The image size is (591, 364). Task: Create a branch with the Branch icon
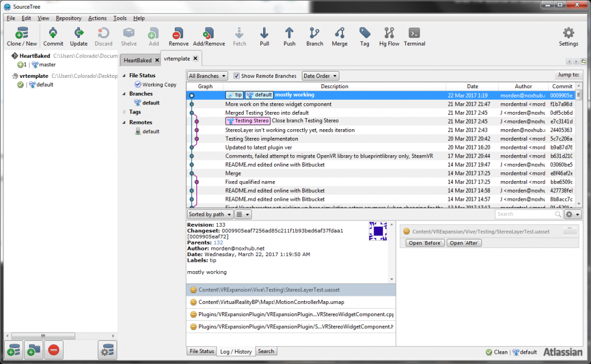[x=315, y=36]
